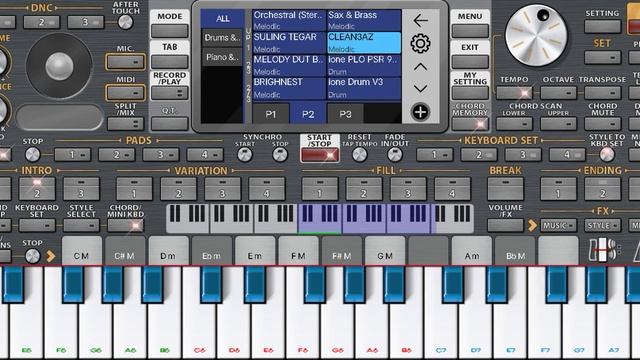The width and height of the screenshot is (640, 360).
Task: Switch to page P1
Action: pos(271,114)
